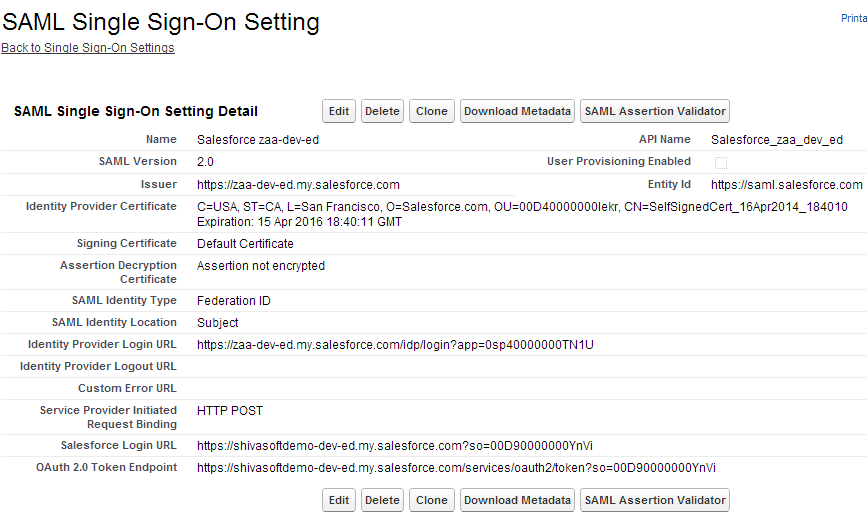Click the Identity Provider Certificate label
This screenshot has width=867, height=513.
(101, 206)
